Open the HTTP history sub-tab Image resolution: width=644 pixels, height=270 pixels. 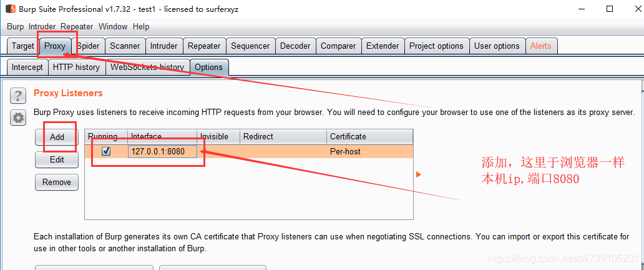point(76,67)
